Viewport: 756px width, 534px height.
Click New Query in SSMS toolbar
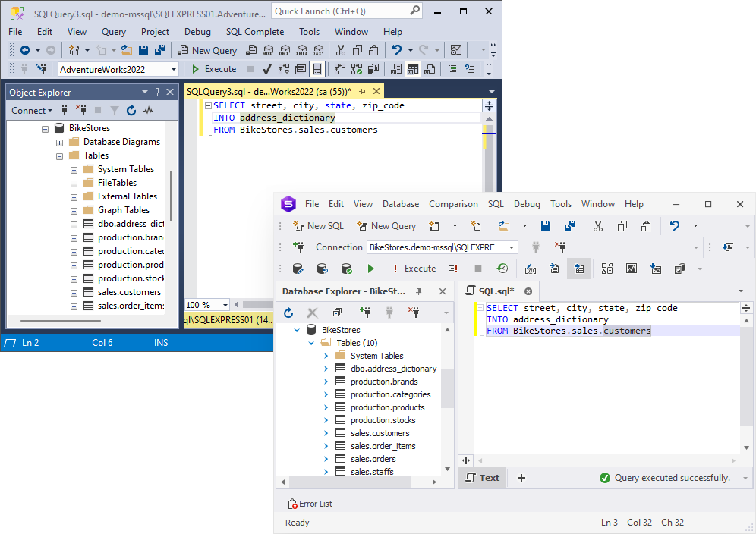(207, 50)
